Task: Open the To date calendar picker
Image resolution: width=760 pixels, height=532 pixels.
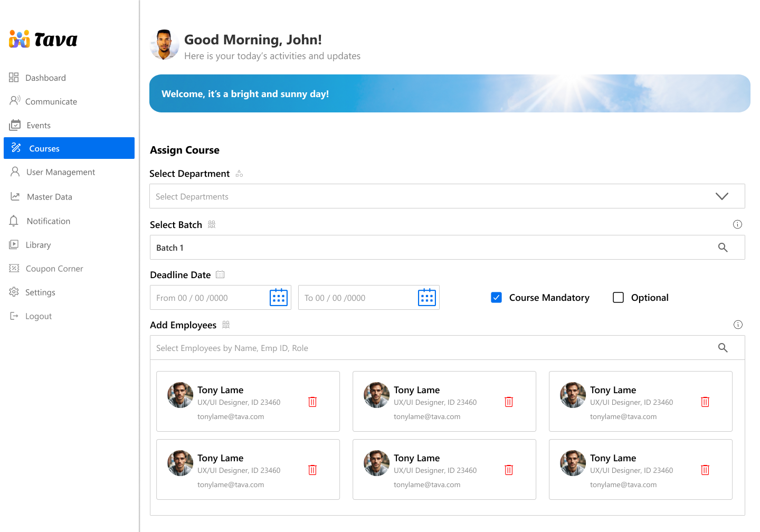Action: click(426, 298)
